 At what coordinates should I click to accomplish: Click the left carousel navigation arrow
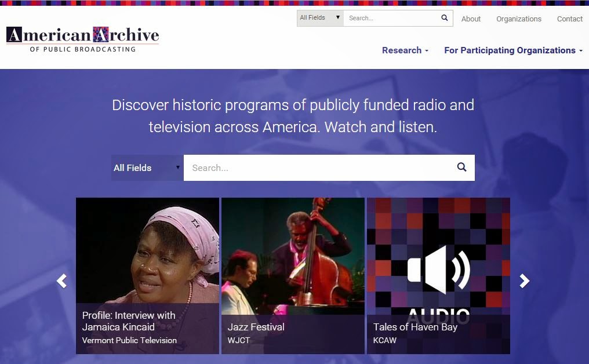pos(61,281)
